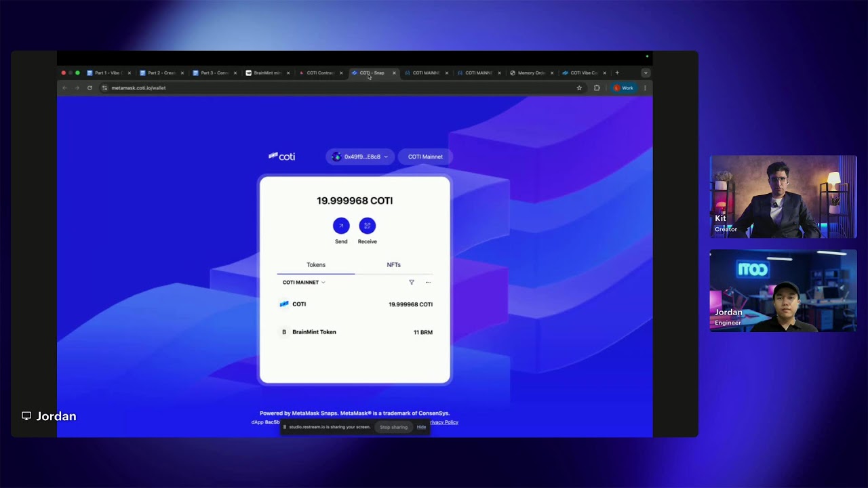The height and width of the screenshot is (488, 868).
Task: Click the account avatar icon beside 0x49f9 address
Action: click(x=336, y=157)
